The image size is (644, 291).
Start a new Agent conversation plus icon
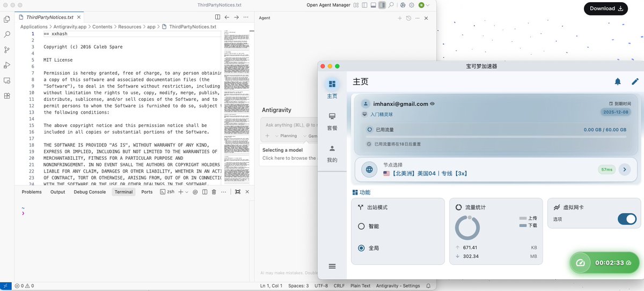click(400, 18)
